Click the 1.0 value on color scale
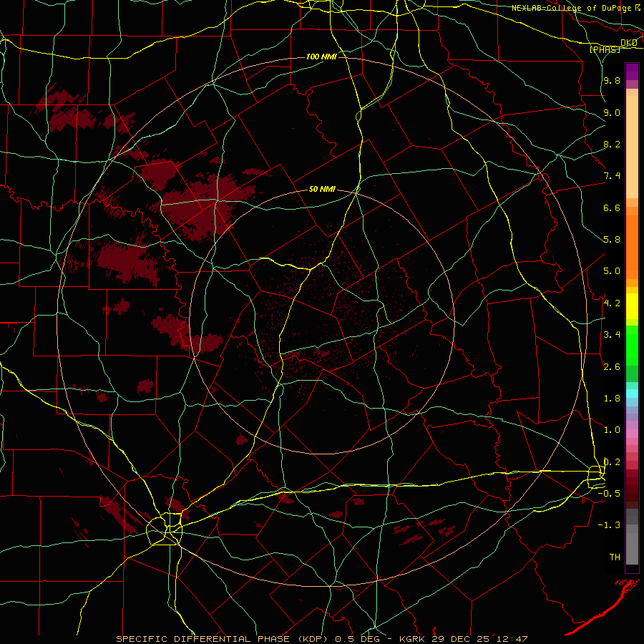 tap(612, 430)
